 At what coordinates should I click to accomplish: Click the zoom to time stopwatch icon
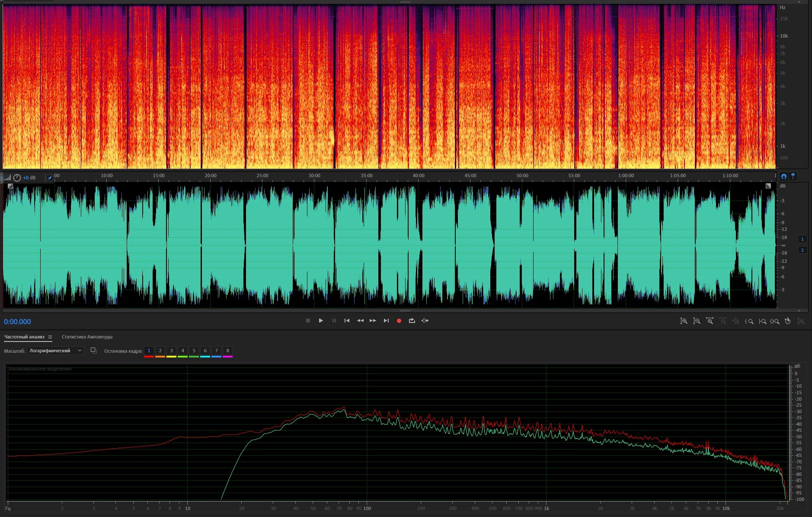coord(788,321)
